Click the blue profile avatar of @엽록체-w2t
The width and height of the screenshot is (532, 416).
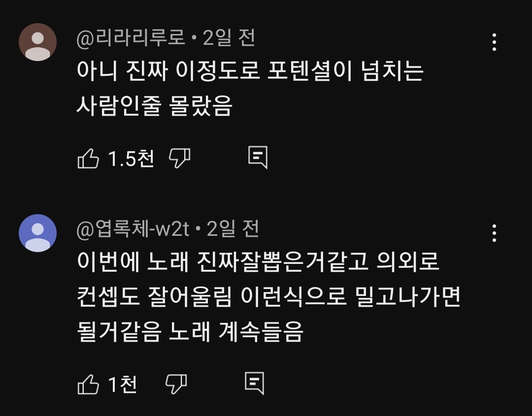tap(37, 233)
